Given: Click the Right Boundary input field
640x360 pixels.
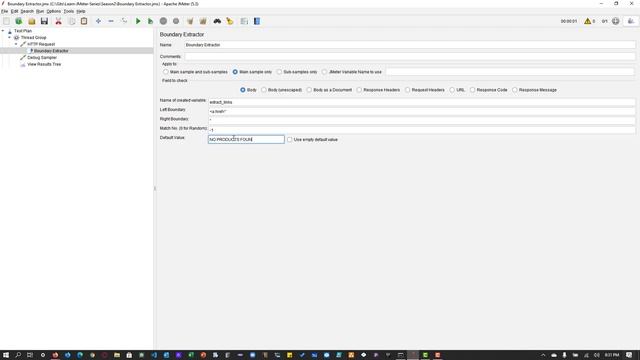Looking at the screenshot, I should [x=422, y=120].
